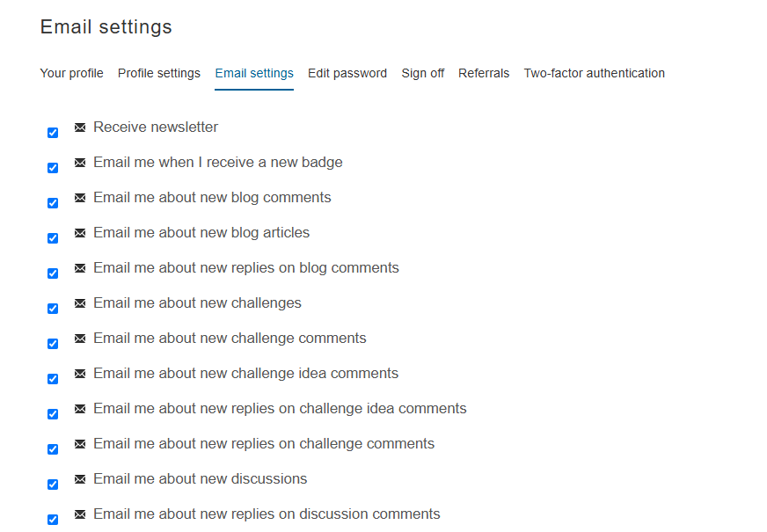Screen dimensions: 767x532
Task: Open Two-factor authentication settings
Action: click(594, 73)
